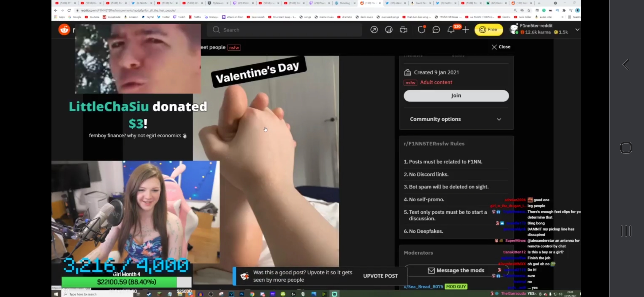Open the browser extensions puzzle icon
644x297 pixels.
pyautogui.click(x=564, y=10)
